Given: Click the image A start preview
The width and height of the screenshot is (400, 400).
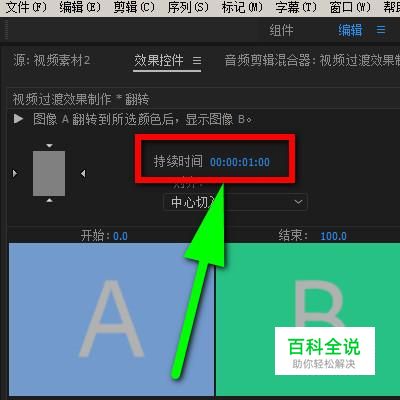Looking at the screenshot, I should [111, 319].
